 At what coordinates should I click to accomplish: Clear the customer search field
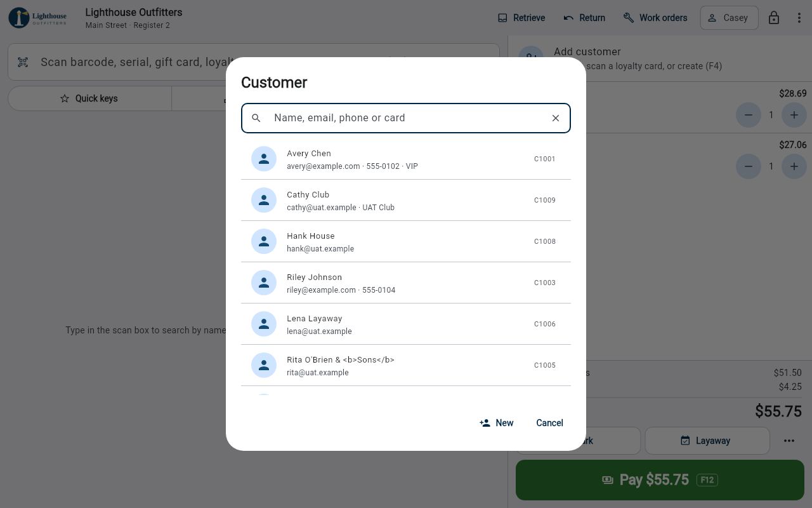[x=556, y=118]
